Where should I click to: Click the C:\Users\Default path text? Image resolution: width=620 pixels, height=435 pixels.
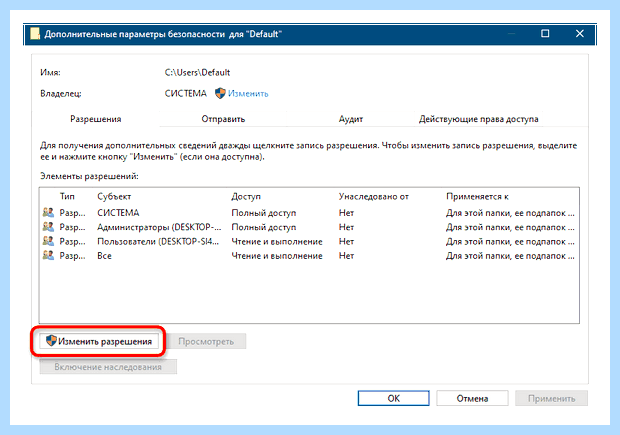click(x=197, y=72)
